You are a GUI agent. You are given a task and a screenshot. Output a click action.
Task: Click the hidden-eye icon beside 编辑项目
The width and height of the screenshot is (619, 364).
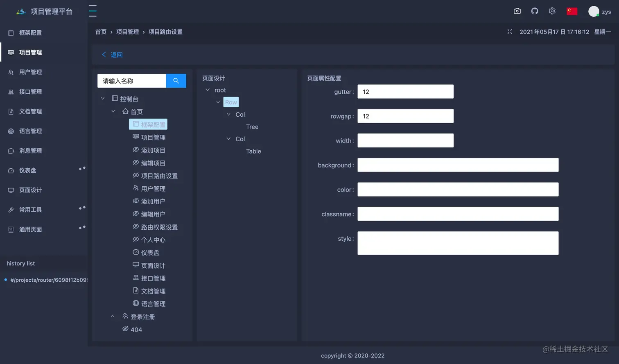(x=136, y=163)
